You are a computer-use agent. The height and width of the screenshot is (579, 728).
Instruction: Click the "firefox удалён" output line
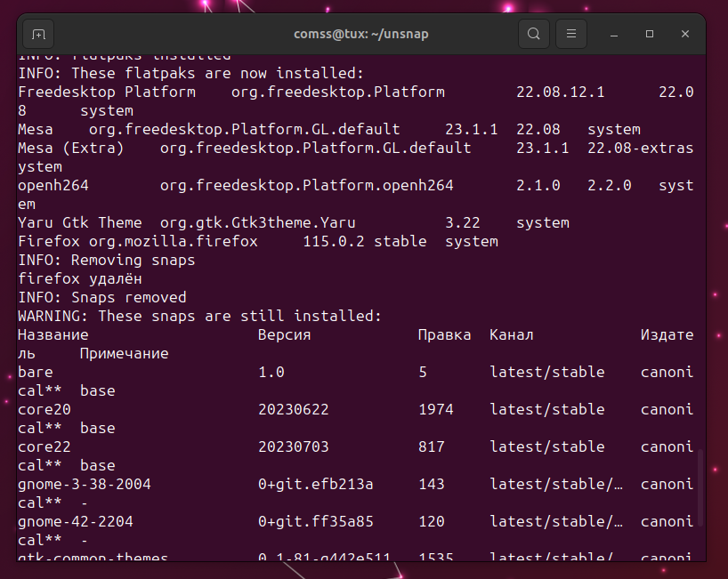click(80, 278)
